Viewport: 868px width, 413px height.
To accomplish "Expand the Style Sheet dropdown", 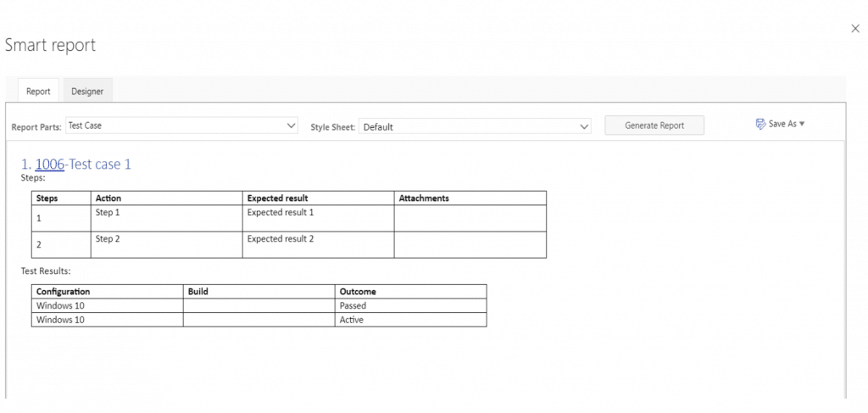I will point(584,126).
